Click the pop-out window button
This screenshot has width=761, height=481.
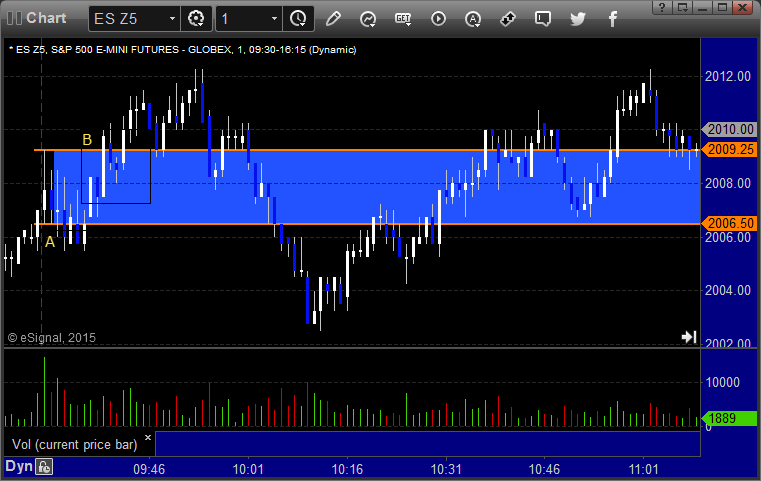tap(683, 7)
